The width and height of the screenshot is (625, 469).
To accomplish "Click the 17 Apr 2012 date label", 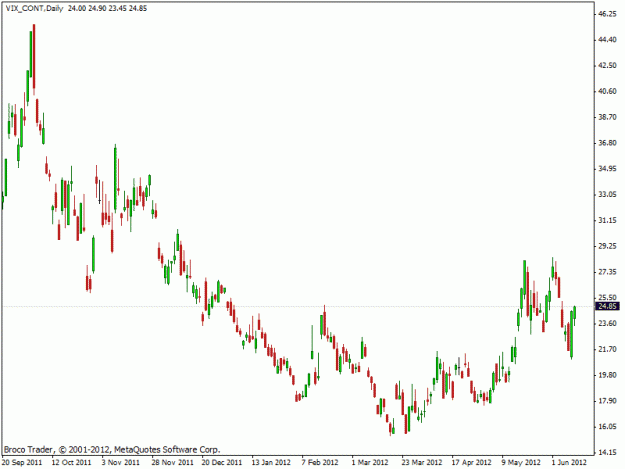I will click(x=472, y=463).
